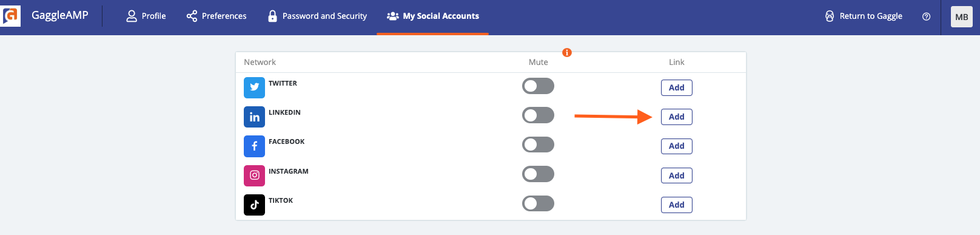This screenshot has height=235, width=980.
Task: Click the Twitter bird icon
Action: 254,87
